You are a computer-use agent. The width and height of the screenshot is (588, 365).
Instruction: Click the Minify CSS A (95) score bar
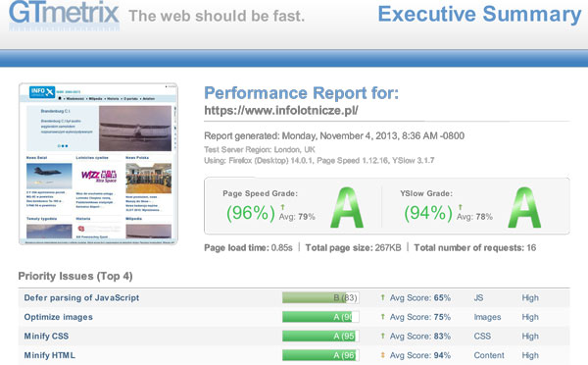coord(320,337)
